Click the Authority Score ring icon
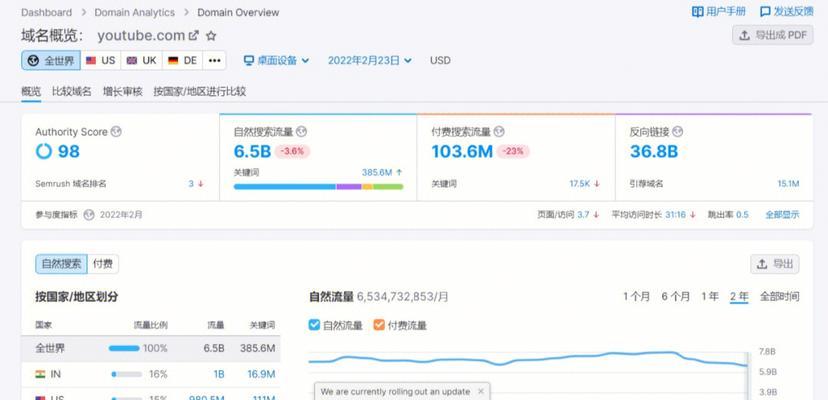This screenshot has height=400, width=828. click(43, 151)
